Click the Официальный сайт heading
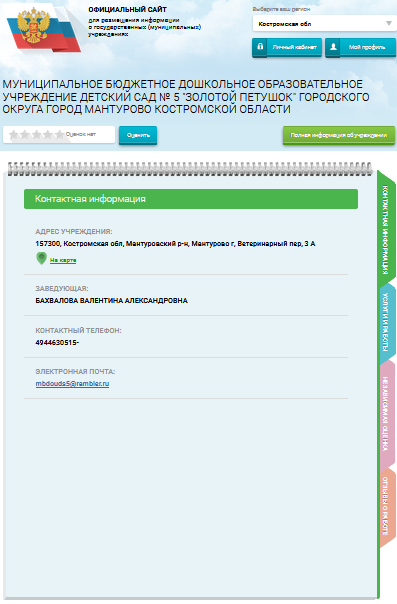Image resolution: width=397 pixels, height=604 pixels. tap(127, 10)
